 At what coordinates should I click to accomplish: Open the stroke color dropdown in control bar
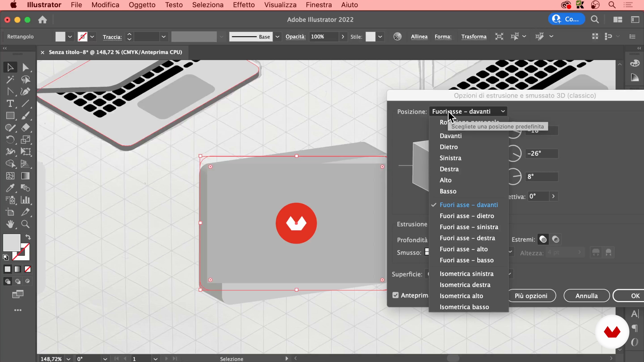tap(92, 37)
